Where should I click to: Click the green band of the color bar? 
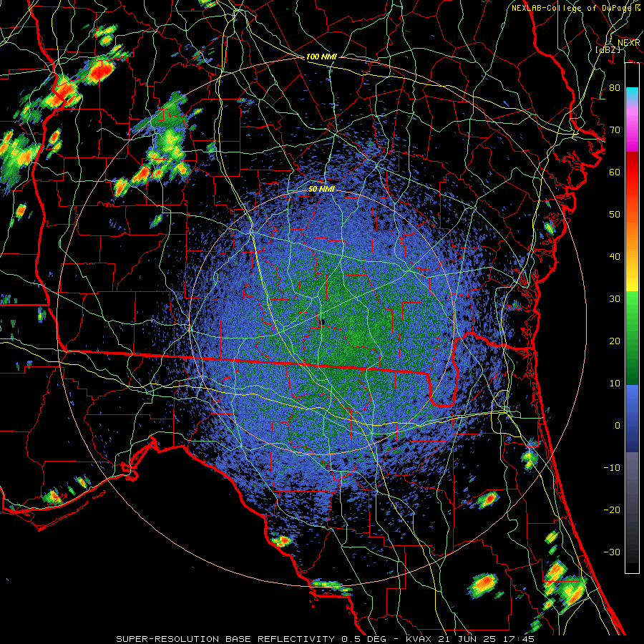(632, 338)
